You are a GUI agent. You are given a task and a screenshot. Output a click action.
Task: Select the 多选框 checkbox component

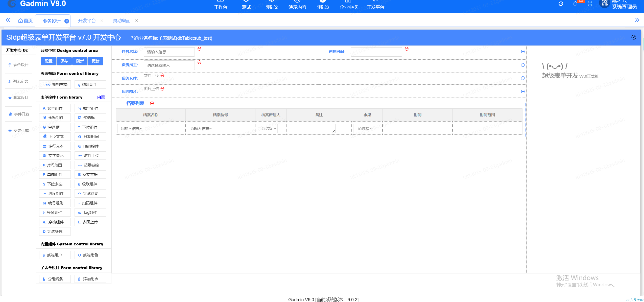(90, 118)
